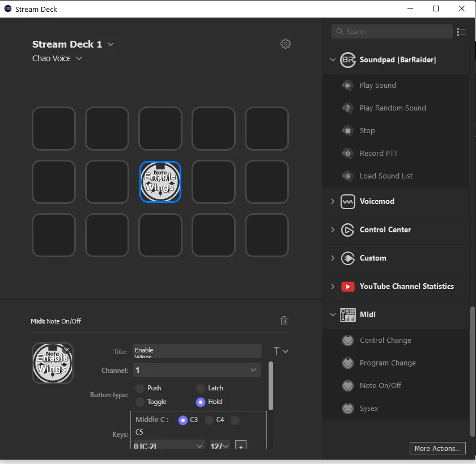Open the Channel dropdown showing 1

(x=197, y=370)
